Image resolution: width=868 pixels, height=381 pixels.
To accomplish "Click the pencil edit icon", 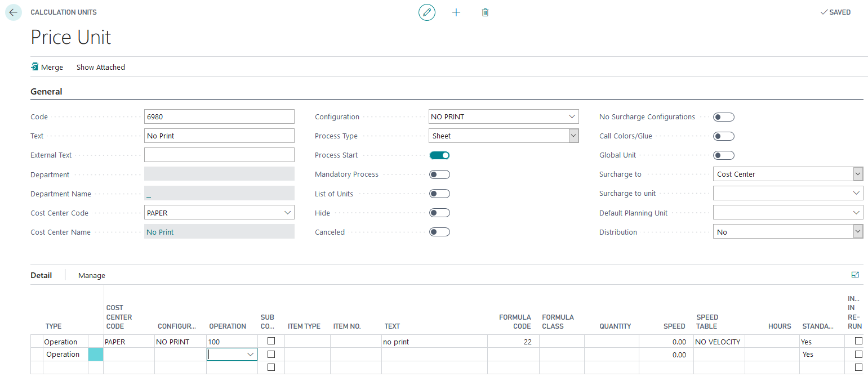I will pyautogui.click(x=427, y=12).
